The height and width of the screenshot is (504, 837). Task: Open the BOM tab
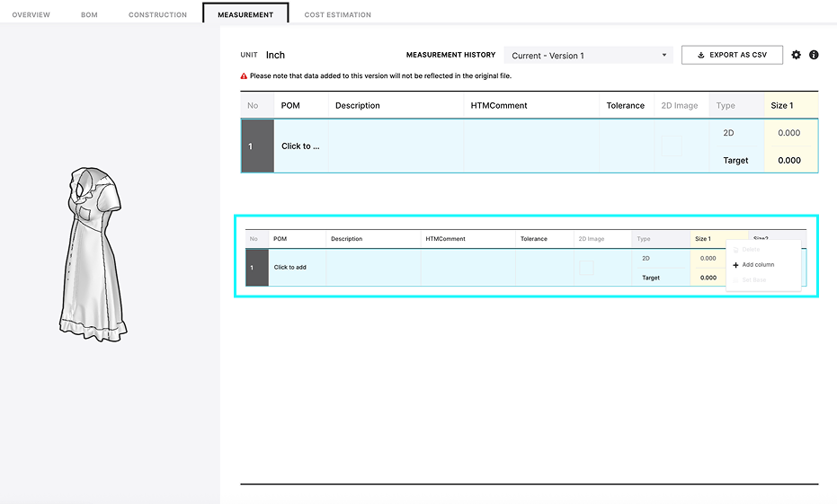[x=89, y=15]
